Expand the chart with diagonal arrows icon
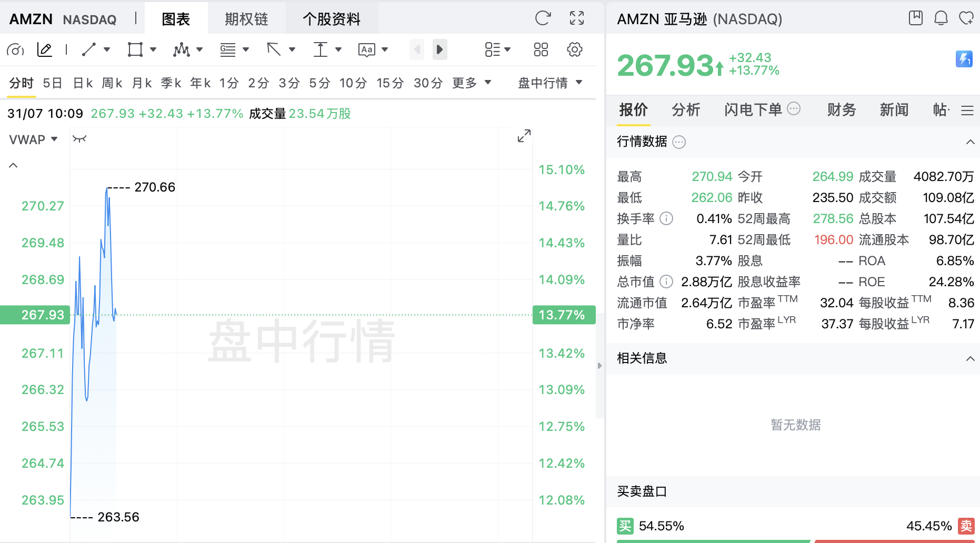The height and width of the screenshot is (543, 980). pyautogui.click(x=524, y=136)
